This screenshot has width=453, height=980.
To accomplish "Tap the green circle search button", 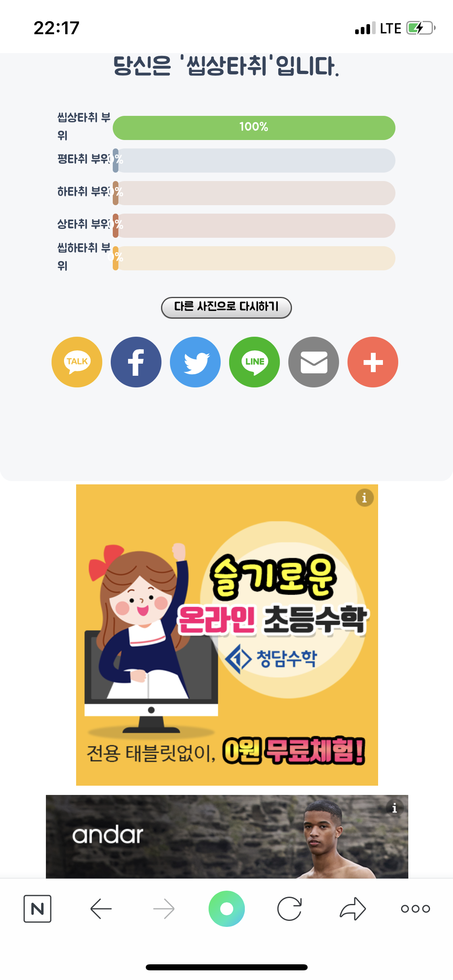I will click(x=227, y=909).
